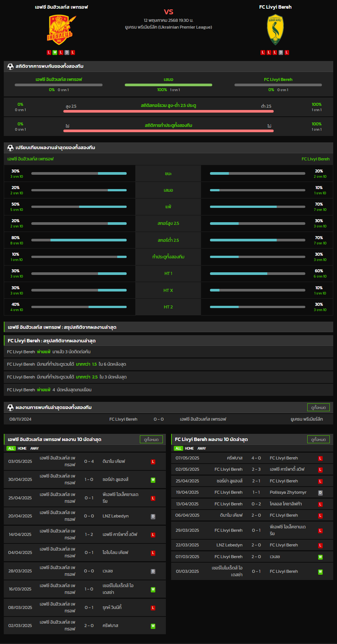Image resolution: width=337 pixels, height=644 pixels.
Task: Click the grey D form badge under Livyi Bereh crest
Action: [x=281, y=52]
